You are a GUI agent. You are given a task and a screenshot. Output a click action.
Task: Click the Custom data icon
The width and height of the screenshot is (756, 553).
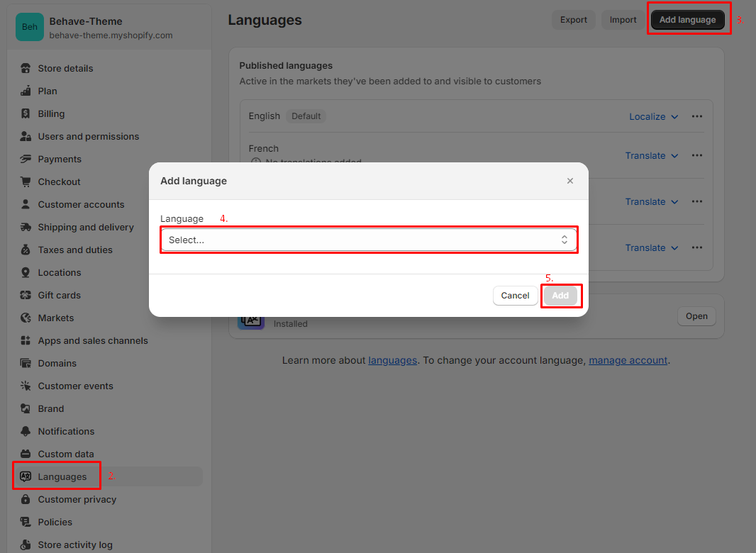26,454
